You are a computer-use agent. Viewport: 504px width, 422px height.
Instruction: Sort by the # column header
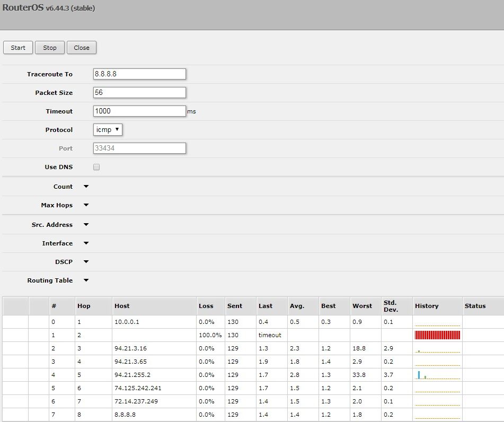coord(62,306)
